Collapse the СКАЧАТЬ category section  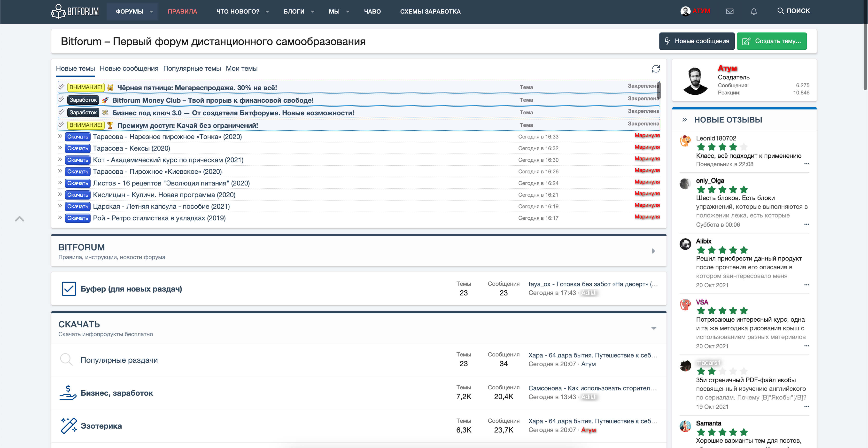[654, 328]
